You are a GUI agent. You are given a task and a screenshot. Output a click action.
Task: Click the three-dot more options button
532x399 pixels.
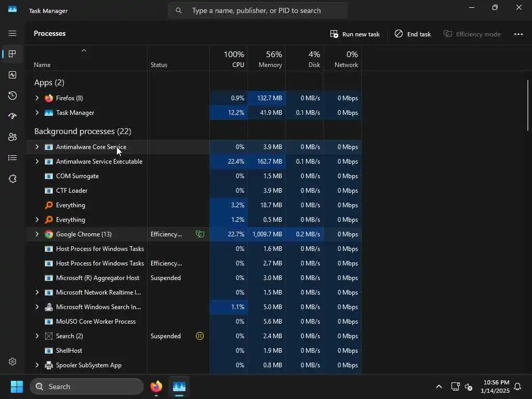click(518, 34)
